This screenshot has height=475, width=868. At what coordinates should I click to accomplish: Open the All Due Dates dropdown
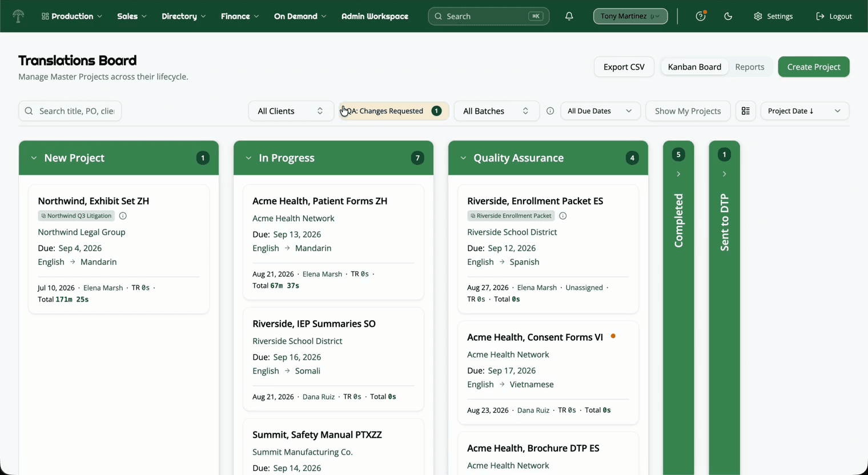pos(600,111)
